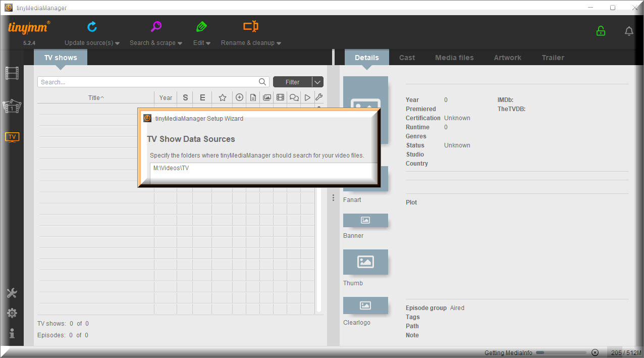644x358 pixels.
Task: Click the Update source(s) refresh icon
Action: click(92, 27)
